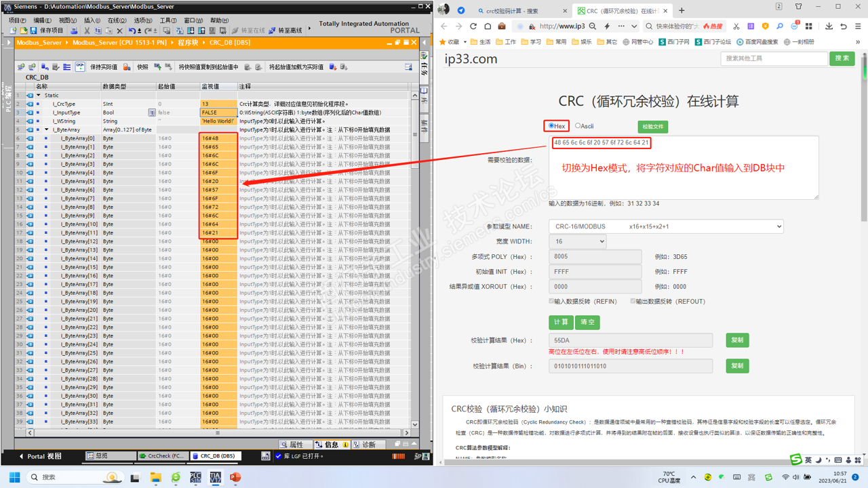868x488 pixels.
Task: Open the I_InputType Bool data type selector
Action: 152,113
